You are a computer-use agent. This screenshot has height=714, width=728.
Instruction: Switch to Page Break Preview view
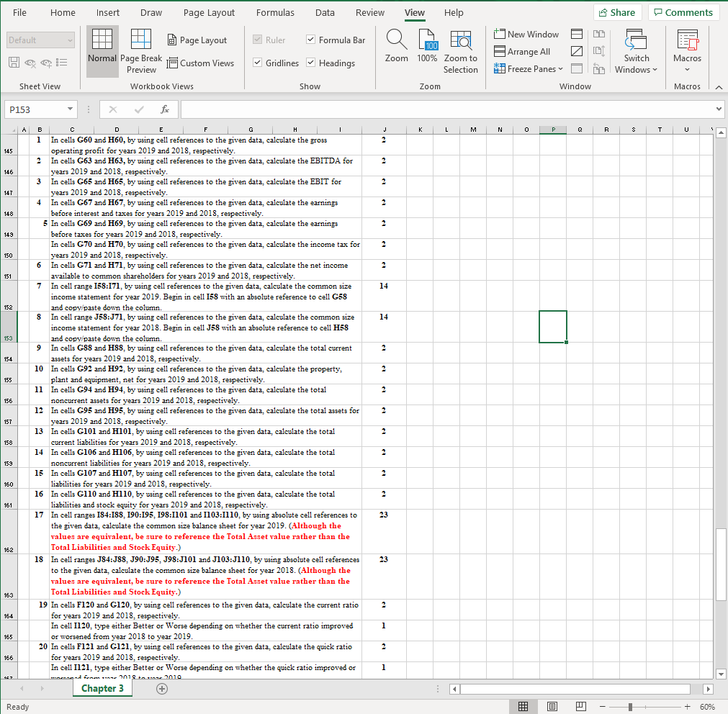coord(141,50)
